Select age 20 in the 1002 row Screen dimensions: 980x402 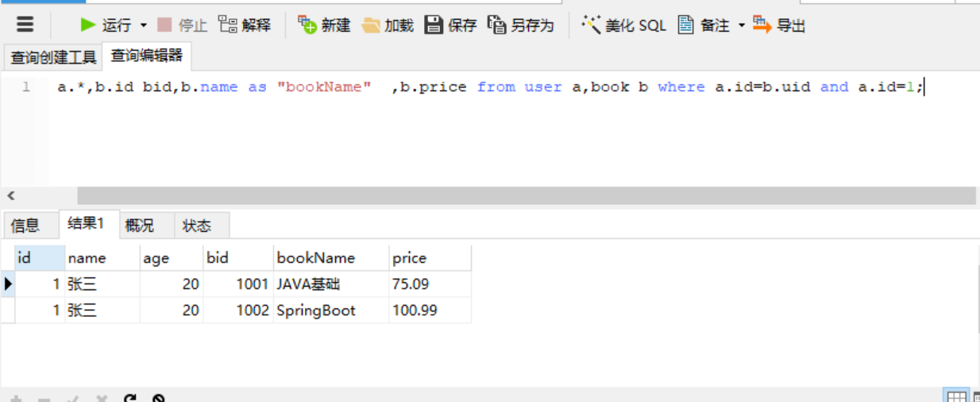coord(172,311)
